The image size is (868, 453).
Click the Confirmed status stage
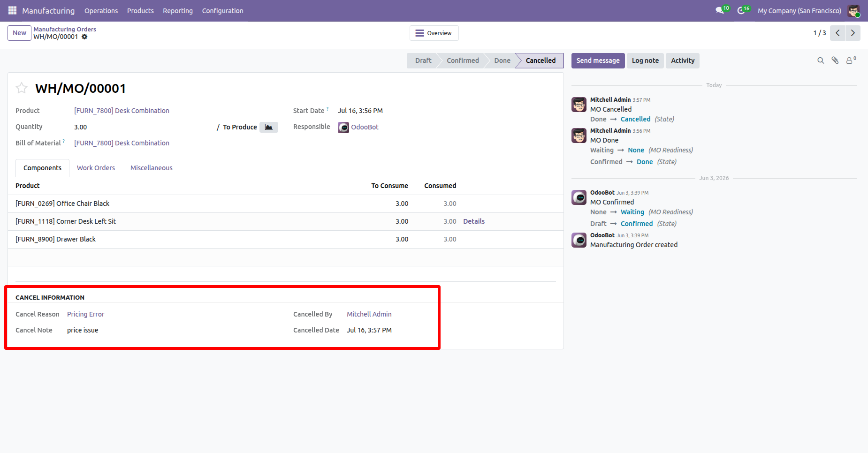pos(463,60)
